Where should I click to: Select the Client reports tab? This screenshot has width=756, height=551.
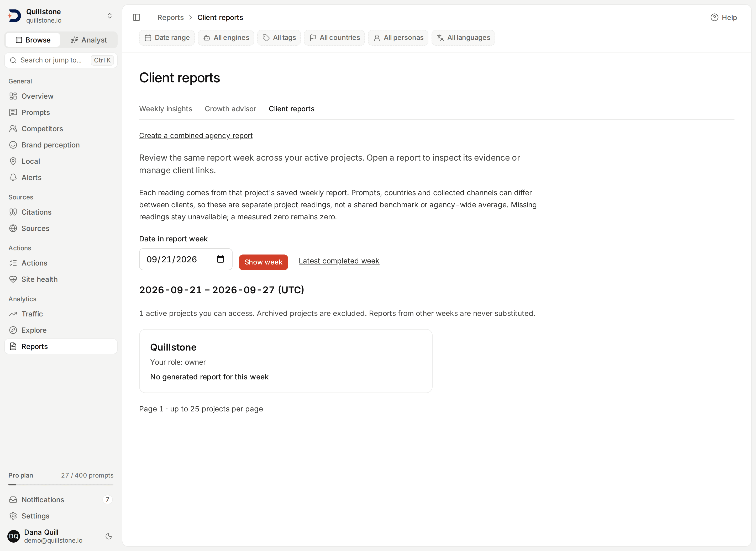pos(291,109)
